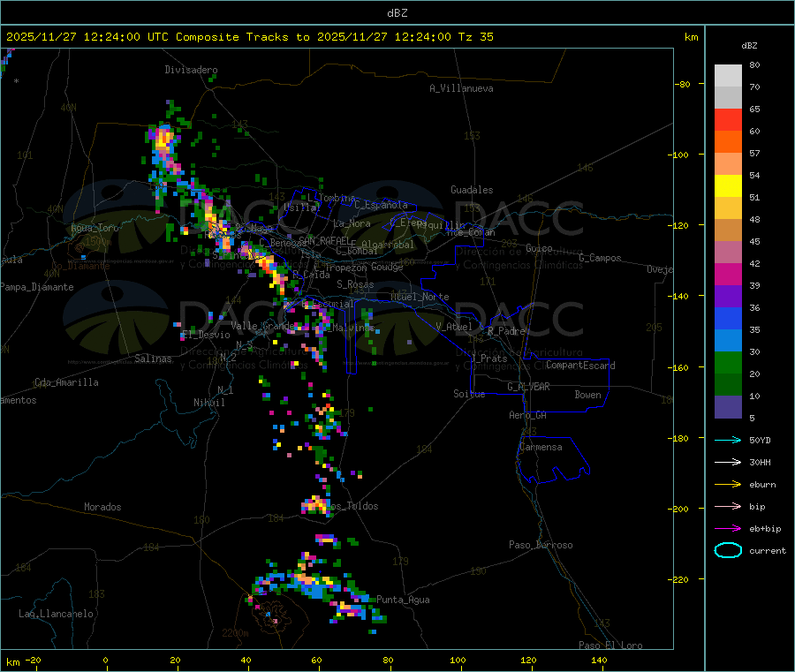Viewport: 795px width, 672px height.
Task: Click the Composite Tracks timestamp header
Action: click(249, 37)
